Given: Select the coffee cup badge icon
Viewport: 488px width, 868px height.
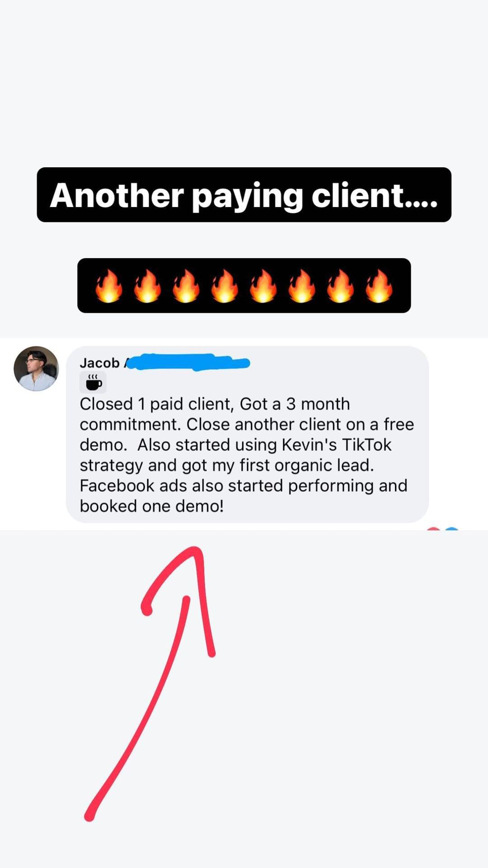Looking at the screenshot, I should pyautogui.click(x=94, y=382).
